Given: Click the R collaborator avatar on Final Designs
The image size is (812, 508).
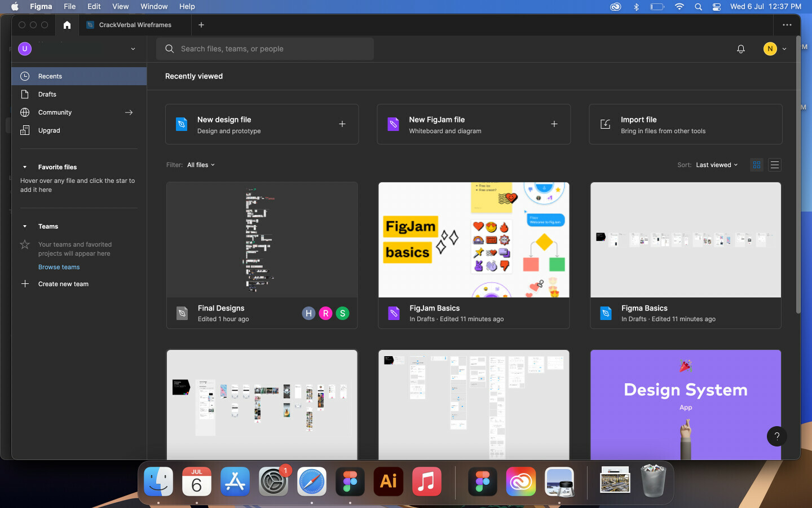Looking at the screenshot, I should tap(325, 313).
